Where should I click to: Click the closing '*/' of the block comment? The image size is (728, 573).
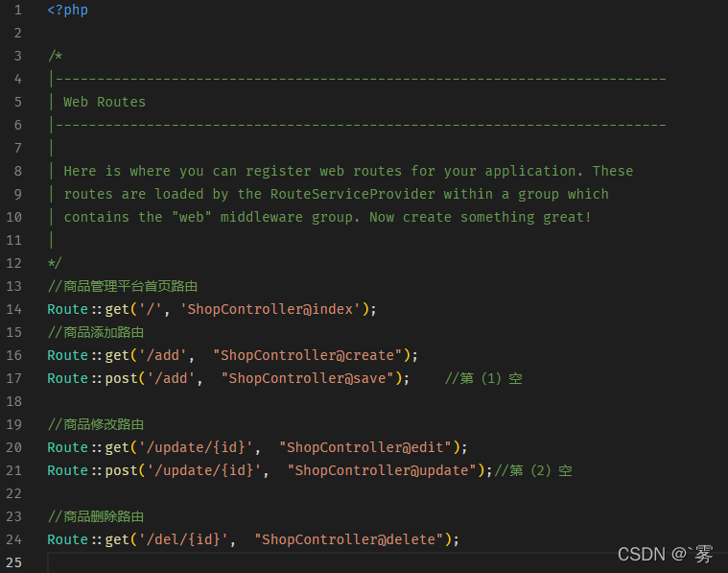[x=55, y=263]
